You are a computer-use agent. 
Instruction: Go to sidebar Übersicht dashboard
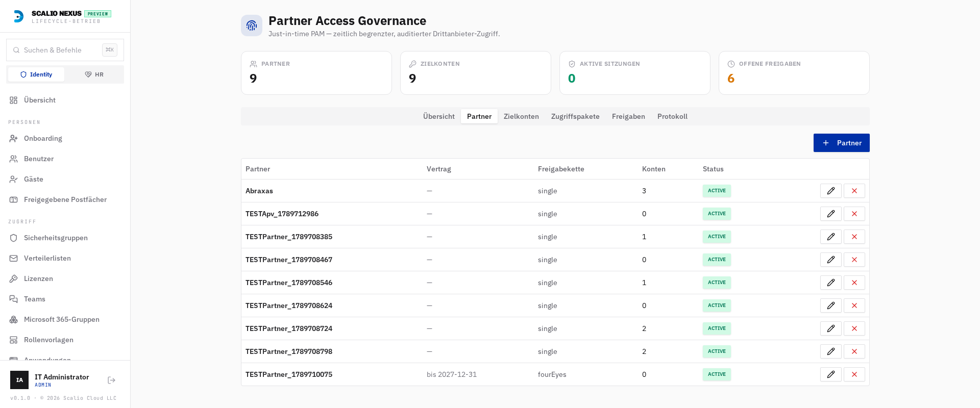point(65,100)
